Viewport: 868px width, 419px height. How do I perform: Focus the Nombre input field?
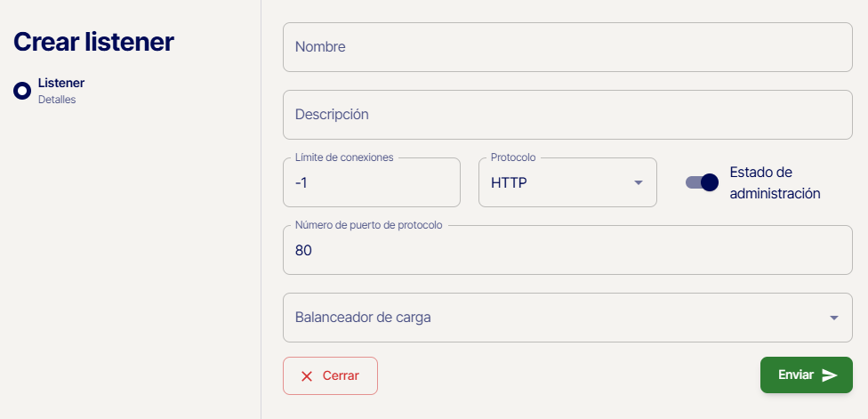tap(567, 47)
